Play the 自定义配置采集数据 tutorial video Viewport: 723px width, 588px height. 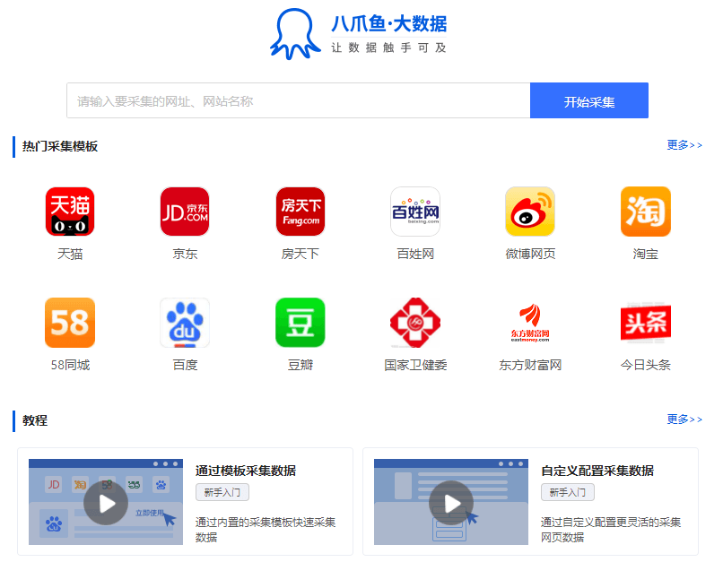coord(451,503)
